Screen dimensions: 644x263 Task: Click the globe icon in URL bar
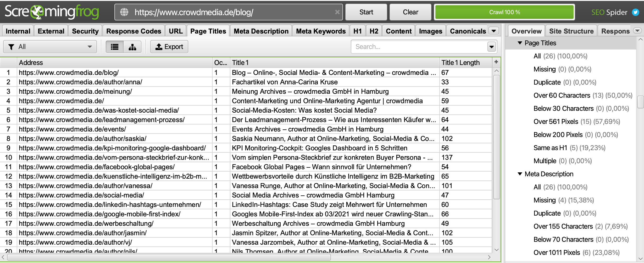[124, 12]
